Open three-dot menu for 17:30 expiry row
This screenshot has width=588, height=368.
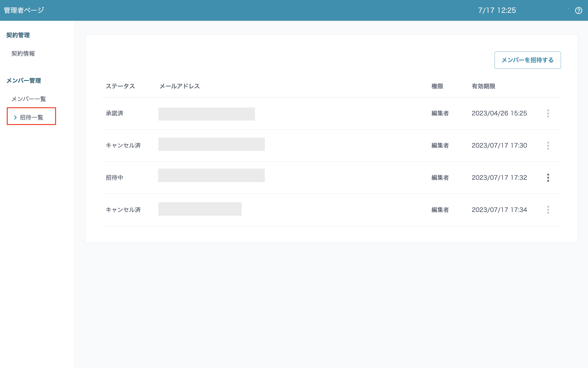pos(548,146)
